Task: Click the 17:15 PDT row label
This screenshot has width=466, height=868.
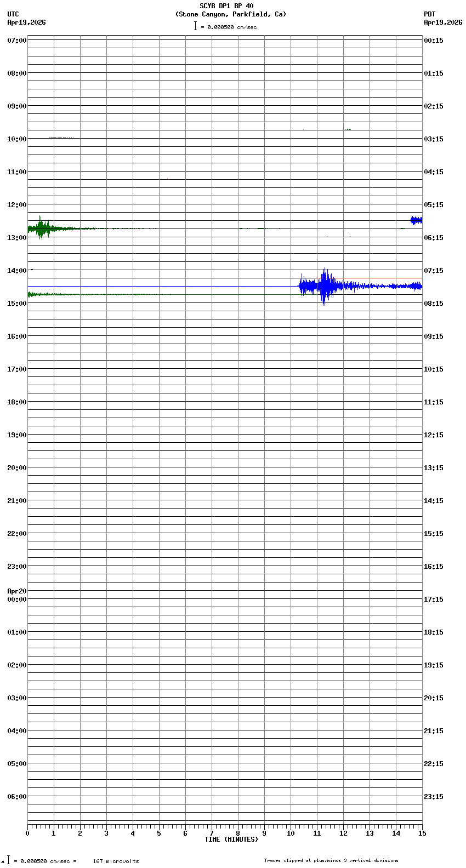Action: pyautogui.click(x=434, y=599)
